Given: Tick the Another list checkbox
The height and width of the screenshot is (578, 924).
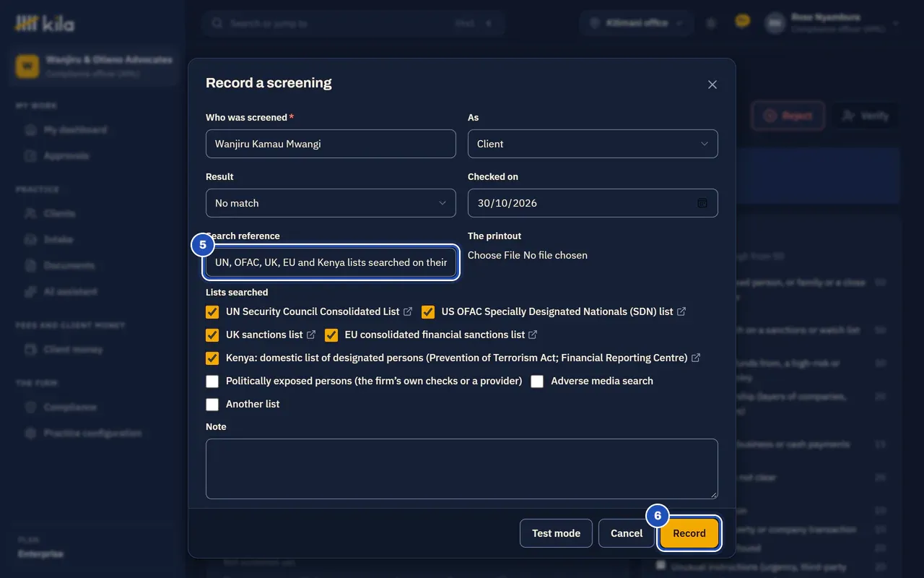Looking at the screenshot, I should click(x=212, y=405).
